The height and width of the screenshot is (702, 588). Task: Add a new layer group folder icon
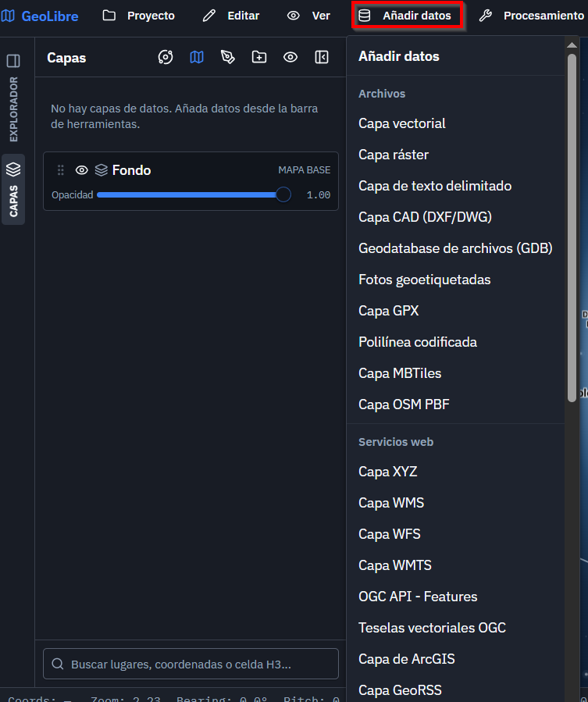point(259,57)
